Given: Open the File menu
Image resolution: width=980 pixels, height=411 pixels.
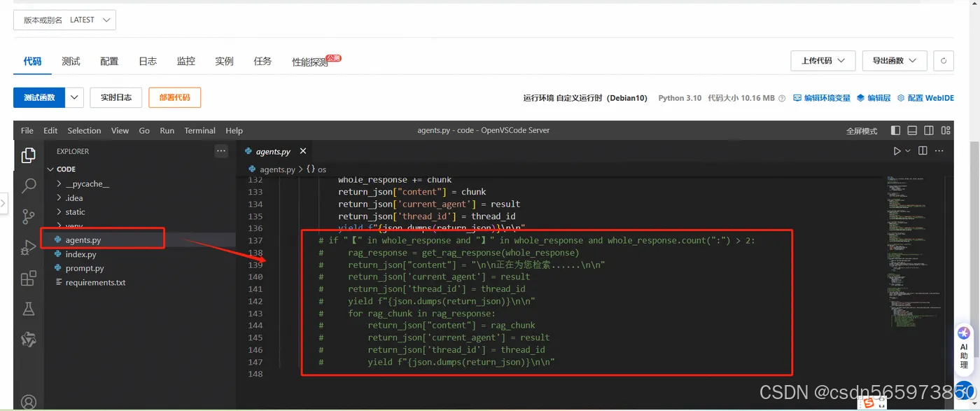Looking at the screenshot, I should [27, 130].
